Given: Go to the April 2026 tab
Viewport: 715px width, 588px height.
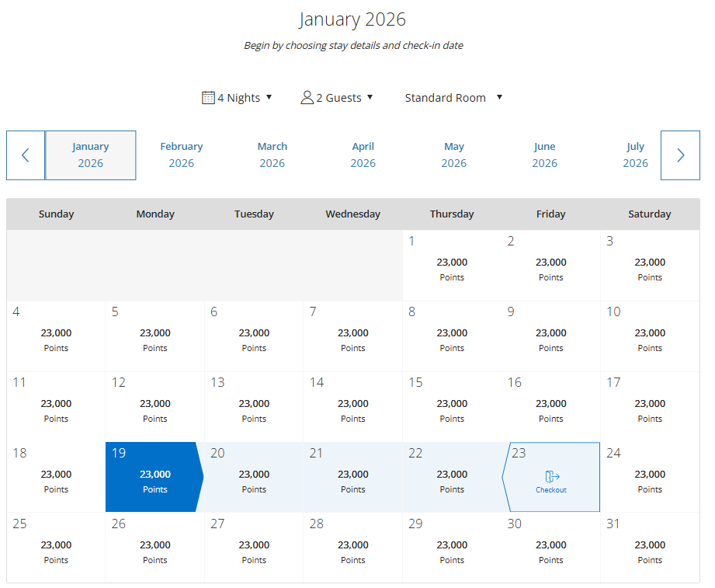Looking at the screenshot, I should [363, 155].
